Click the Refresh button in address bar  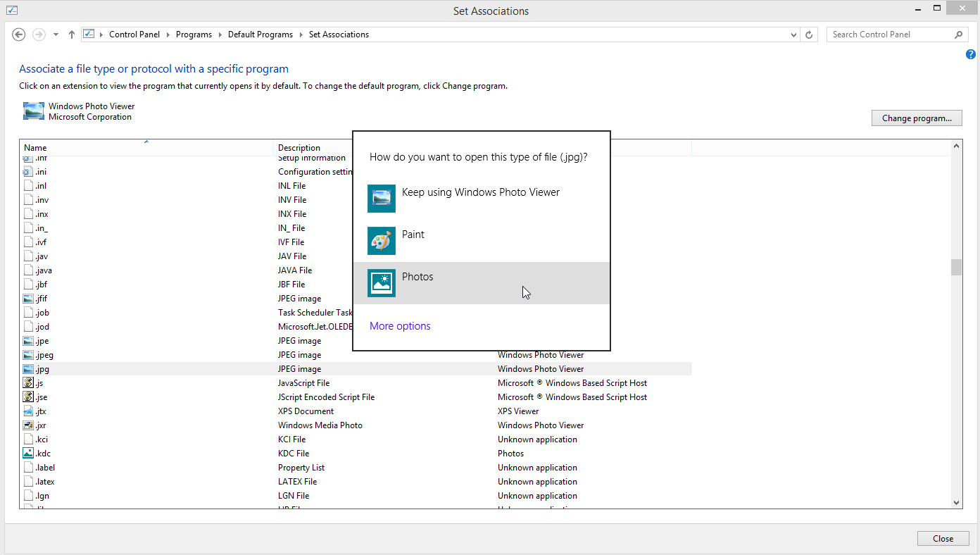(810, 35)
